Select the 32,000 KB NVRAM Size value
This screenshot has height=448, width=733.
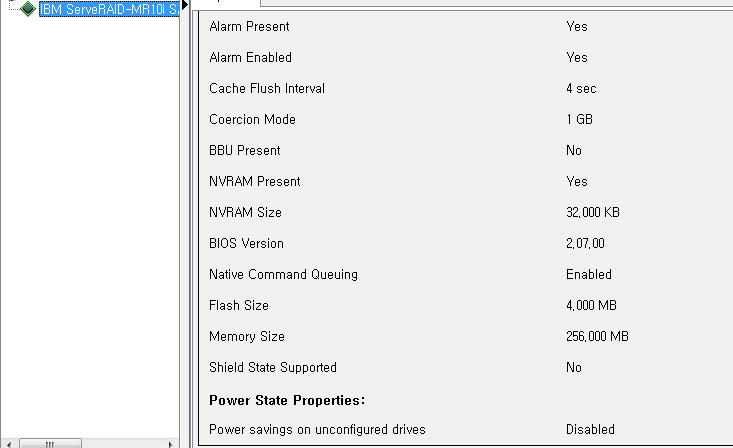coord(592,212)
